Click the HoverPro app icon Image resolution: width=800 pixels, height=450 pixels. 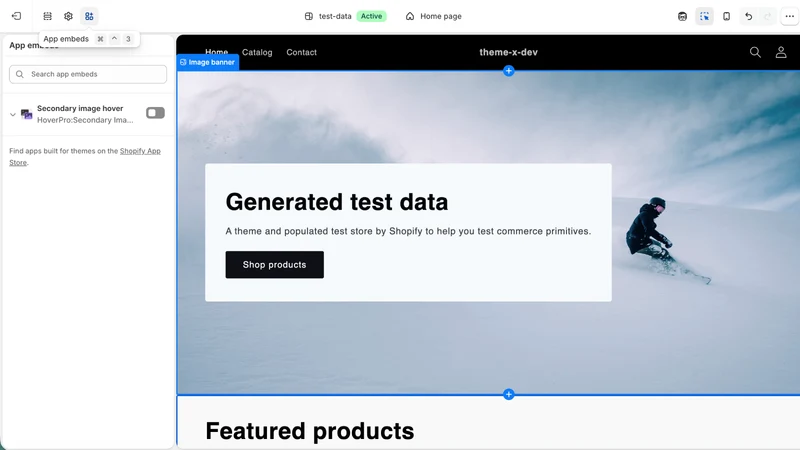(x=27, y=114)
